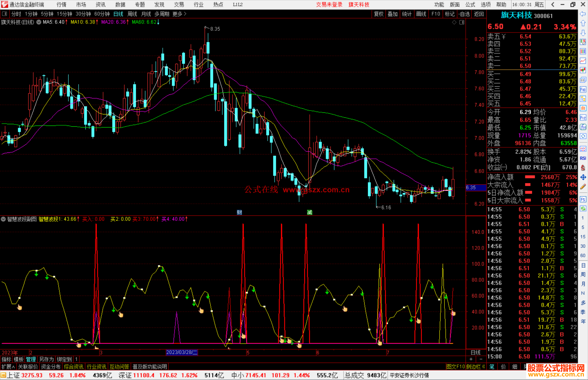Click the 另存为 button
The height and width of the screenshot is (380, 588).
(x=46, y=359)
